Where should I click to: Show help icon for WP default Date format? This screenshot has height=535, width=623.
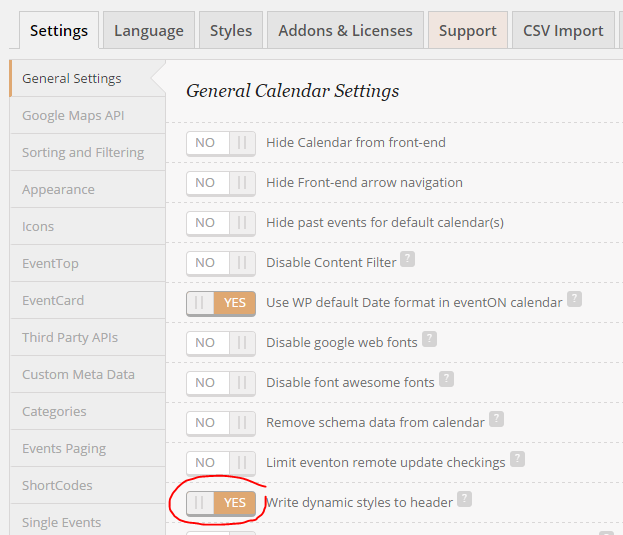coord(574,299)
